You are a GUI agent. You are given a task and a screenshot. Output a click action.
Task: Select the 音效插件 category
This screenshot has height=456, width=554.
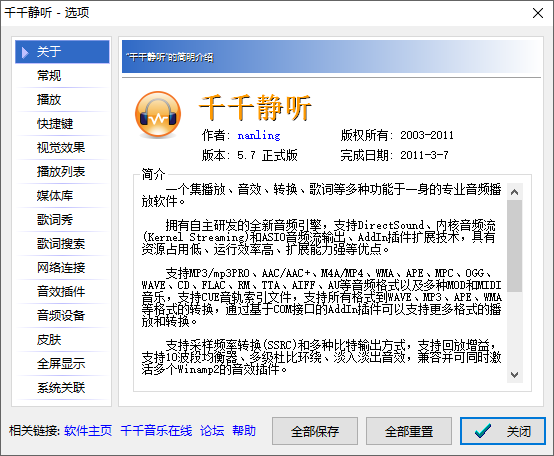click(62, 292)
